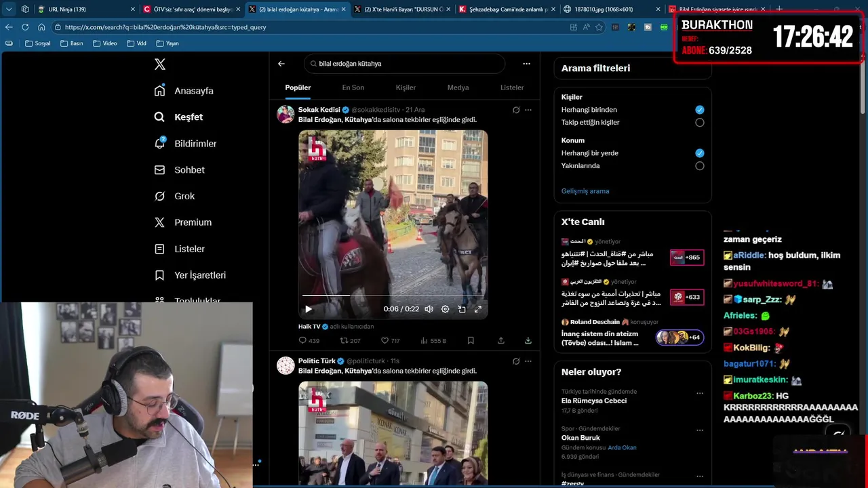The width and height of the screenshot is (868, 488).
Task: Switch to the Listeler results tab
Action: [512, 87]
